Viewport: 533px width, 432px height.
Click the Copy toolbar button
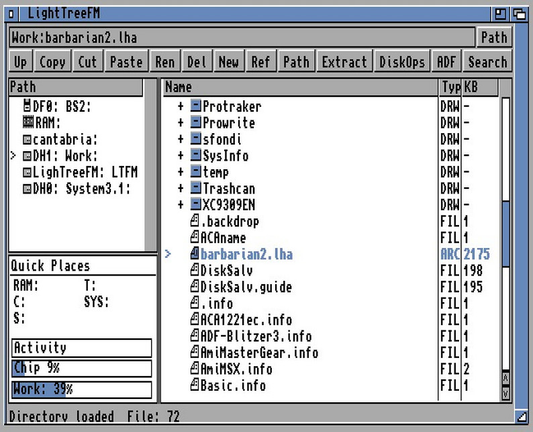pyautogui.click(x=52, y=62)
